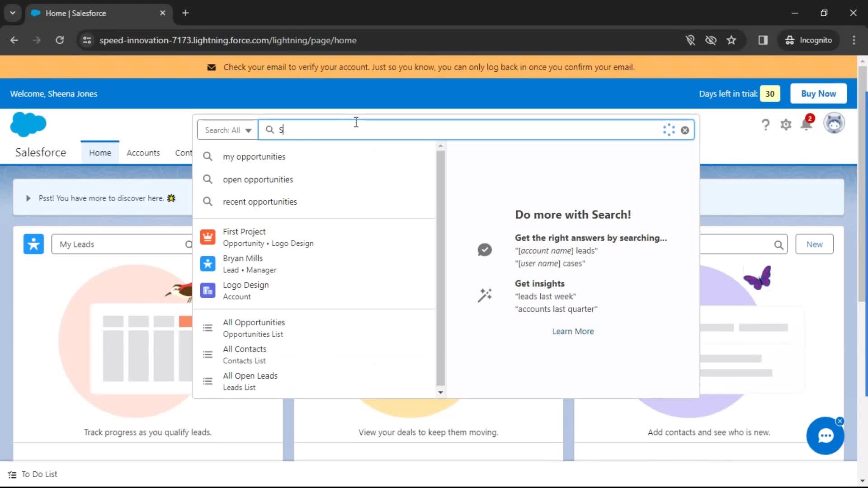This screenshot has height=488, width=868.
Task: Switch to Home | Salesforce browser tab
Action: tap(99, 13)
